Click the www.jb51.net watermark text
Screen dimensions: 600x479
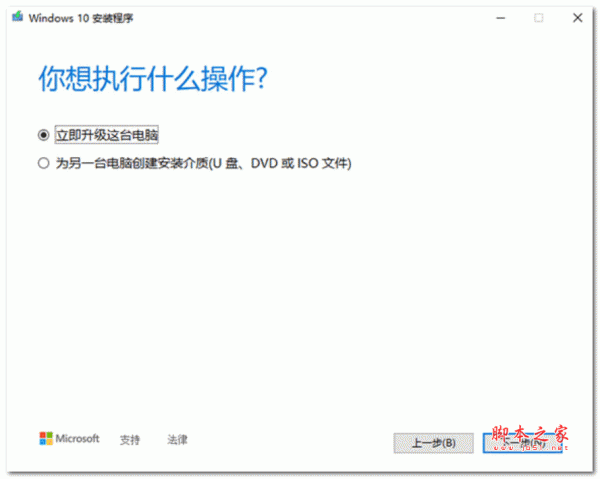530,447
